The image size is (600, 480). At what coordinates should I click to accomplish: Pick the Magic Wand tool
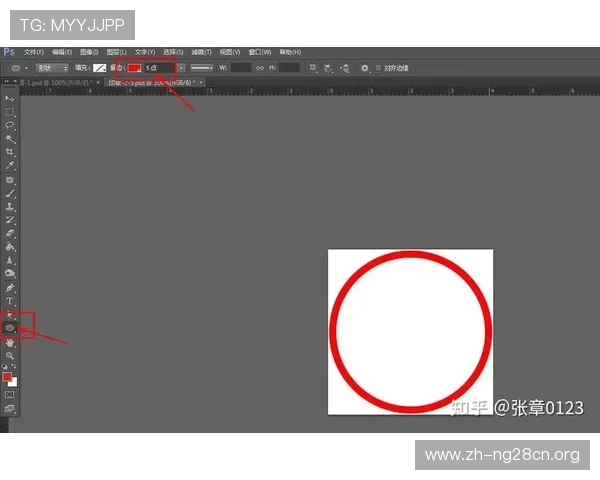pyautogui.click(x=10, y=139)
